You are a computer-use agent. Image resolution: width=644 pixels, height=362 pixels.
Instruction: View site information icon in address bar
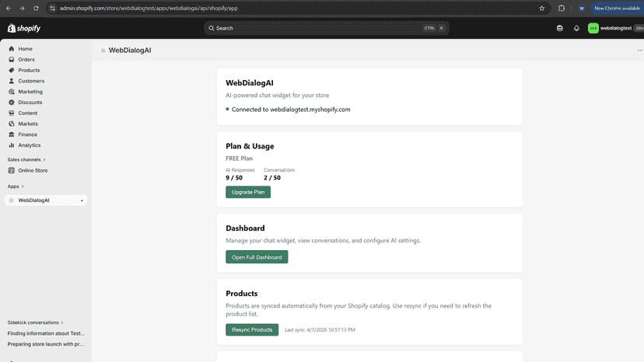tap(52, 9)
